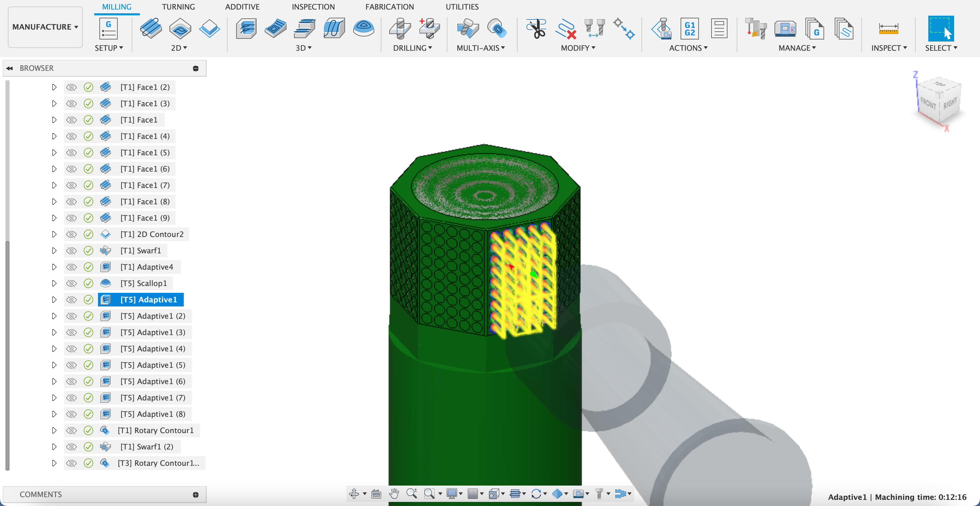Expand the T1 2D Contour2 operation
980x506 pixels.
click(53, 234)
